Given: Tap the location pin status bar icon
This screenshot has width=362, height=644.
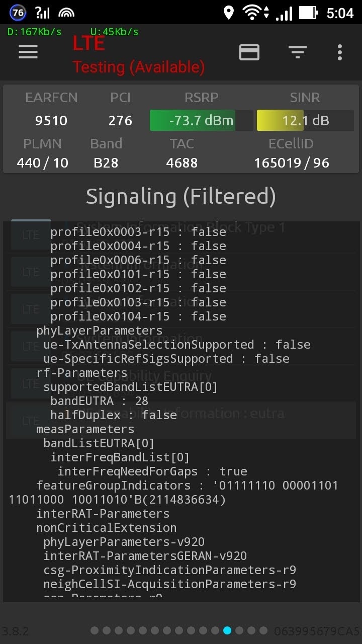Looking at the screenshot, I should click(x=229, y=13).
